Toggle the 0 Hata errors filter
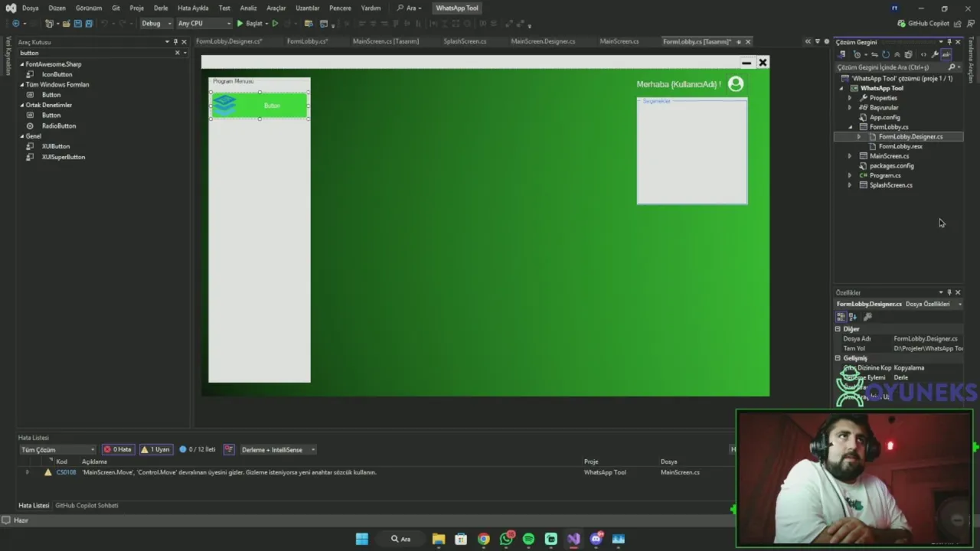 118,449
